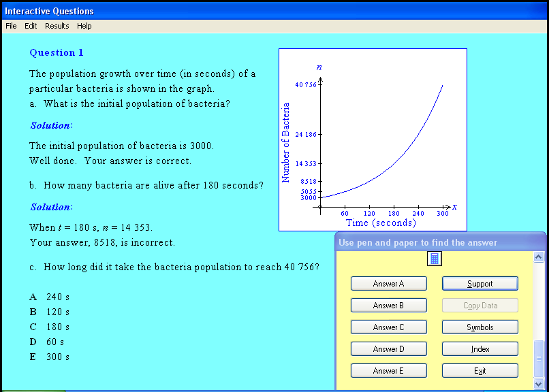Image resolution: width=549 pixels, height=392 pixels.
Task: Click the 180 tick label on time axis
Action: [x=394, y=214]
